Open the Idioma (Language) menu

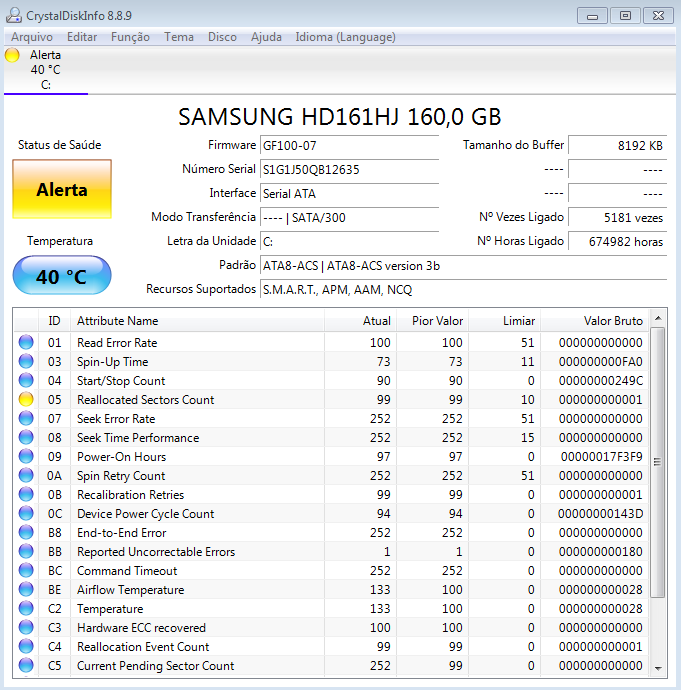coord(345,37)
